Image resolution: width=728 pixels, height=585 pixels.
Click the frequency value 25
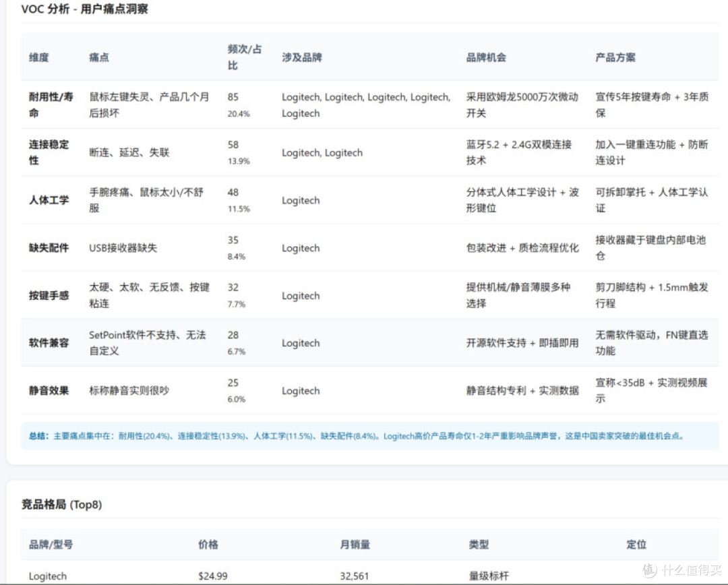pos(233,383)
